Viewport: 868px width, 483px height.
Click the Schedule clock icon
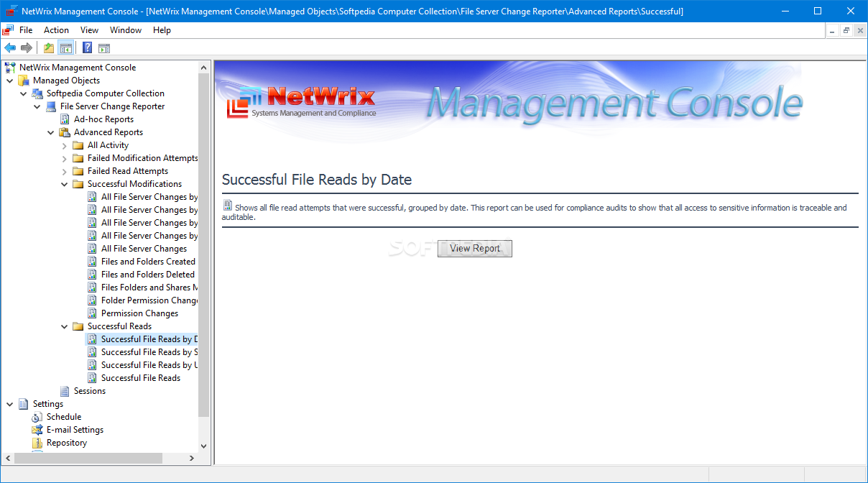pyautogui.click(x=37, y=417)
